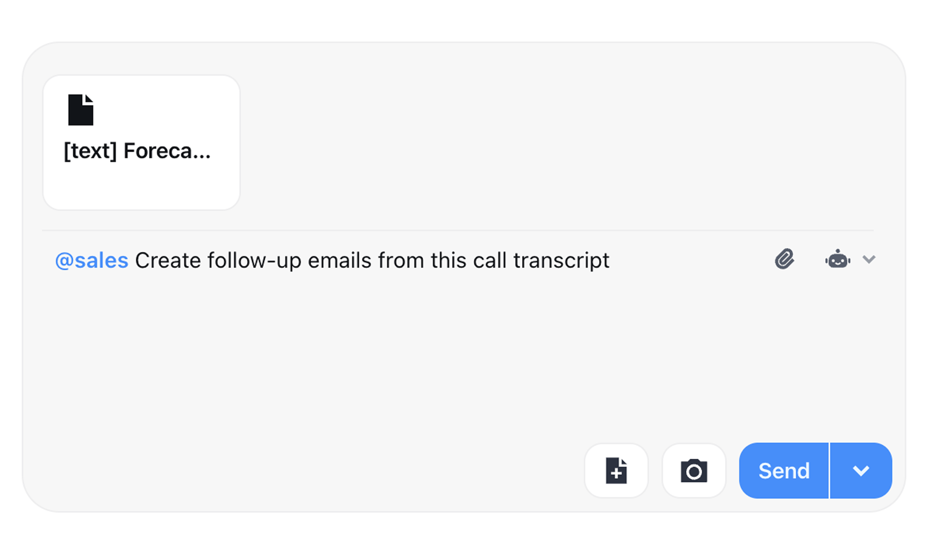Image resolution: width=934 pixels, height=560 pixels.
Task: Place cursor at end of 'transcript' word
Action: point(610,260)
